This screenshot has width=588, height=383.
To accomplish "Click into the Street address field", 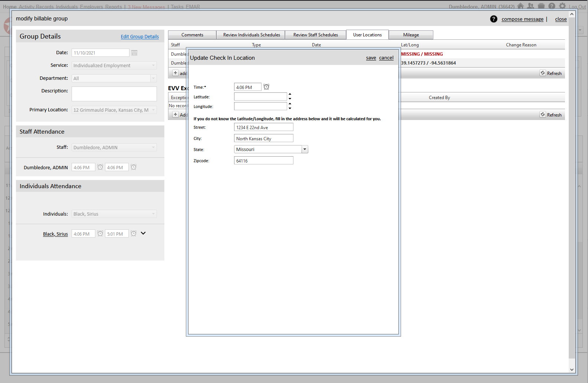I will pyautogui.click(x=263, y=127).
